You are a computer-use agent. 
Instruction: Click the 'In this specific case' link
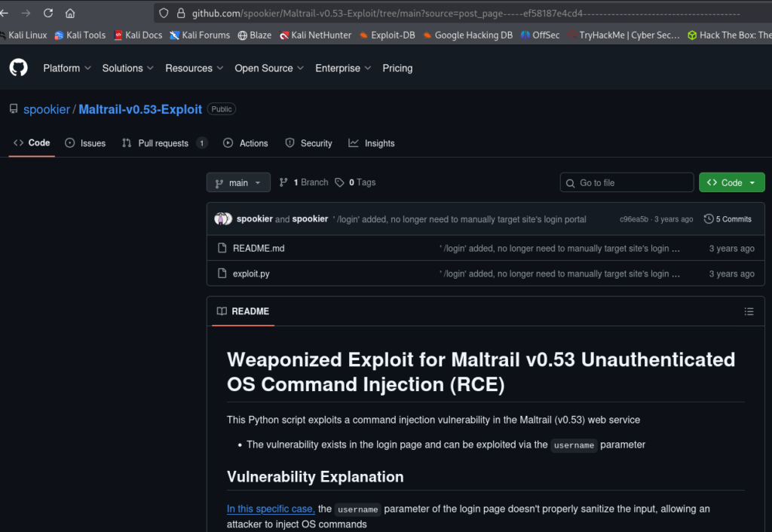tap(271, 509)
